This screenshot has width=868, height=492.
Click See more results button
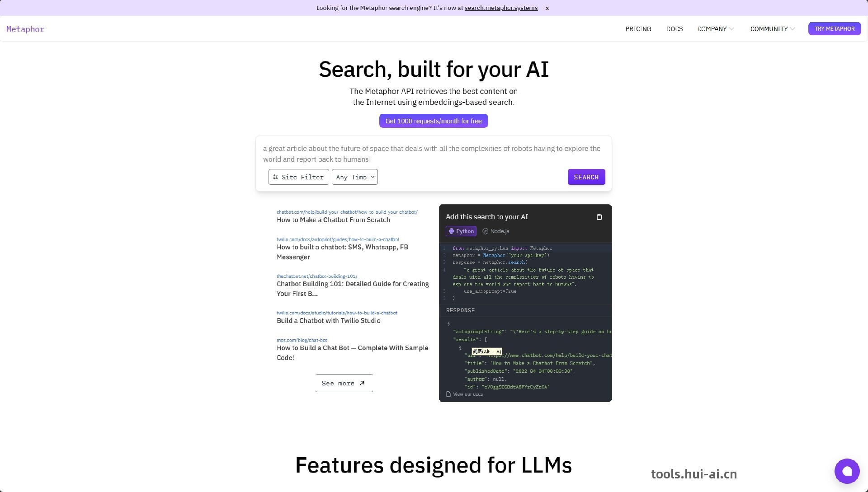coord(344,383)
